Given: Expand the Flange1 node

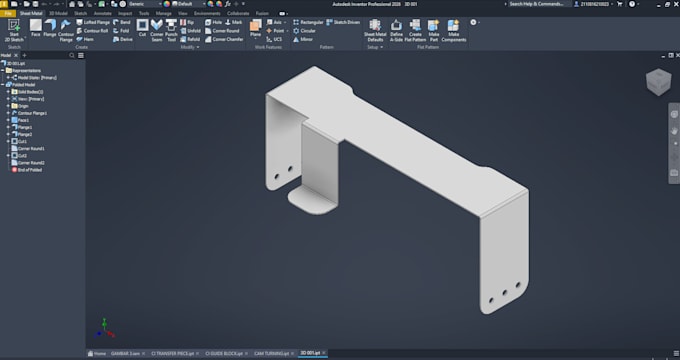Looking at the screenshot, I should [x=8, y=127].
